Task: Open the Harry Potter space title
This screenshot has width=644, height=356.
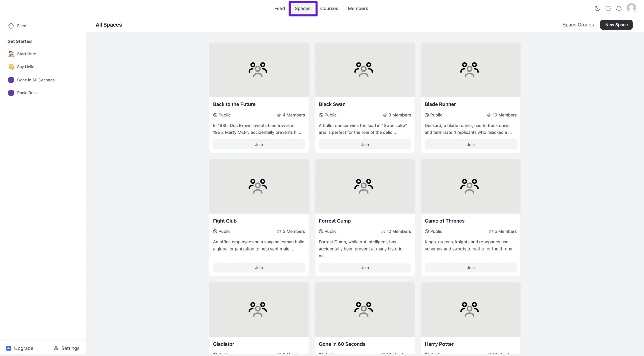Action: 439,344
